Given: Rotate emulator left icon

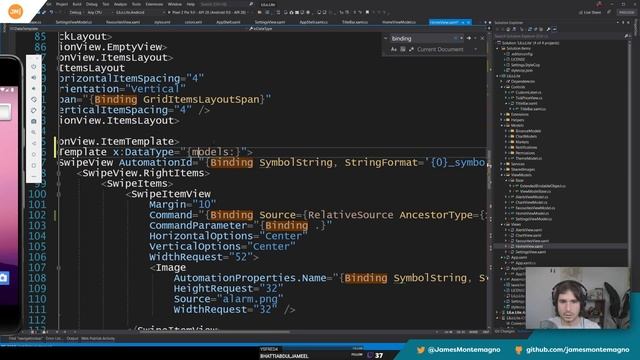Looking at the screenshot, I should [x=34, y=99].
